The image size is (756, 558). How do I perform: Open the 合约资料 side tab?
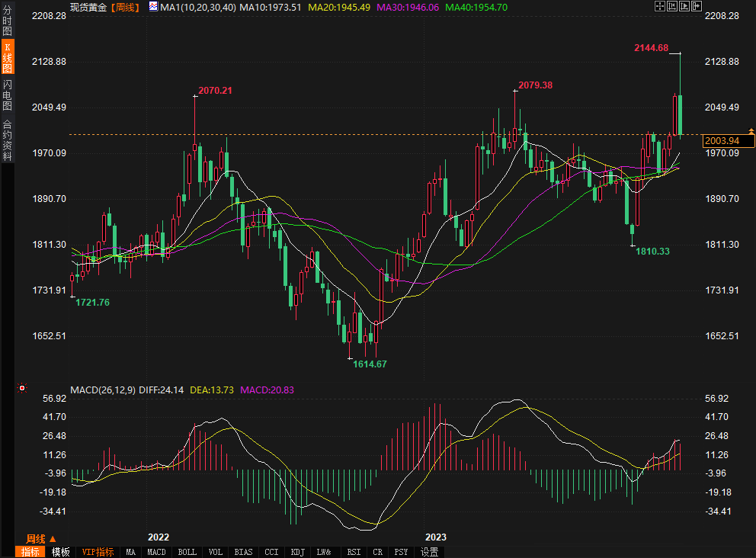[x=7, y=140]
